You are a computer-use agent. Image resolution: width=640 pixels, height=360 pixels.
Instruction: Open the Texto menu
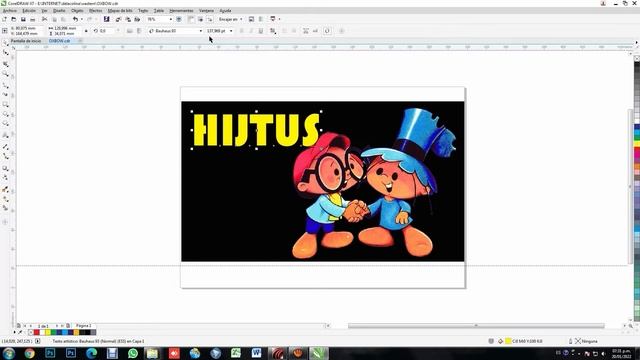[x=143, y=11]
